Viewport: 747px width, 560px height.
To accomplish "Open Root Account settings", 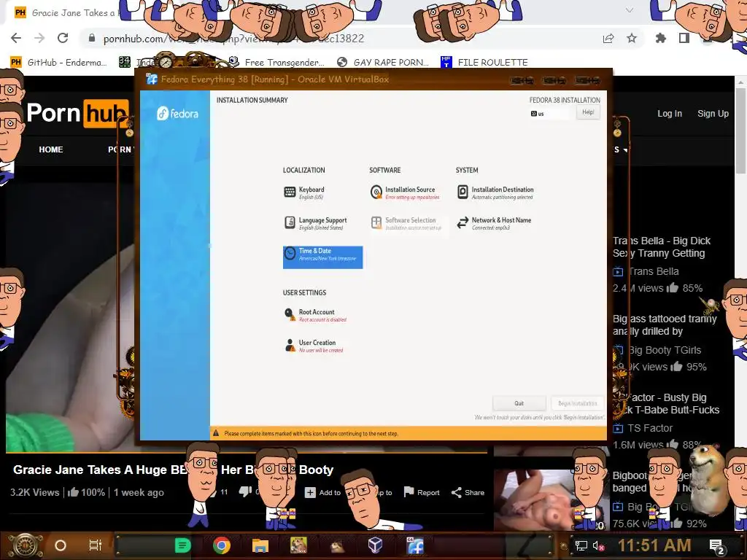I will pyautogui.click(x=315, y=315).
